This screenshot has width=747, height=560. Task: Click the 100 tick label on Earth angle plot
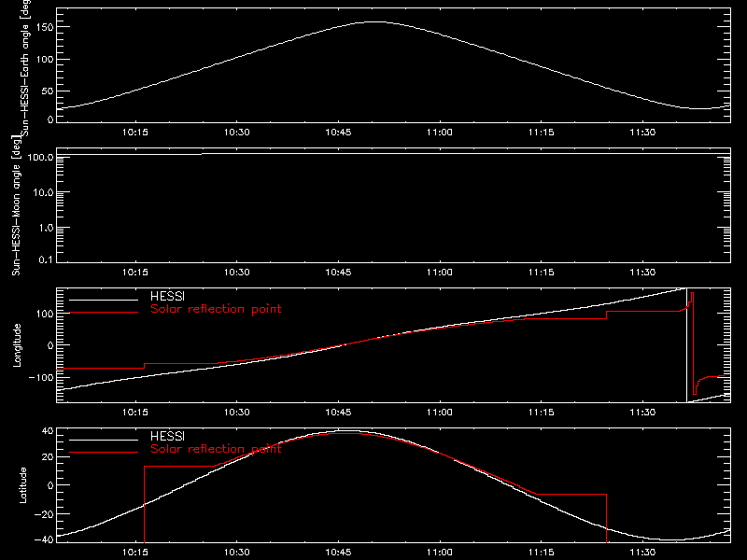click(x=45, y=60)
